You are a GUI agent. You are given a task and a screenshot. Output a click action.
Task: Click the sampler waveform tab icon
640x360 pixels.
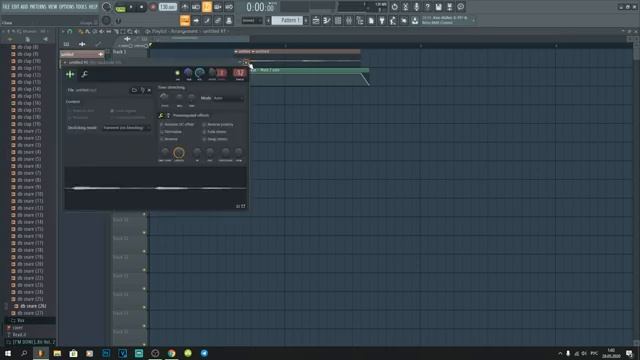70,74
